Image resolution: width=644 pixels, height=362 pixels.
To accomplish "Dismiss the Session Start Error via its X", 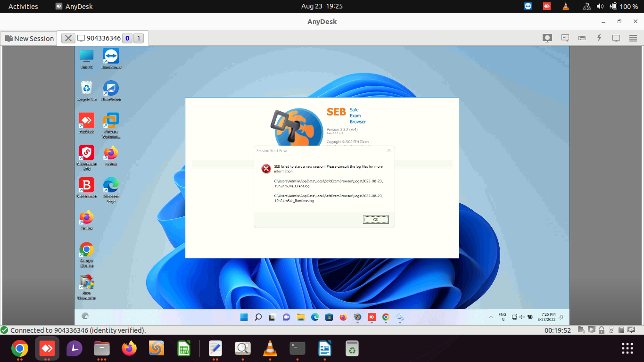I will pyautogui.click(x=388, y=150).
